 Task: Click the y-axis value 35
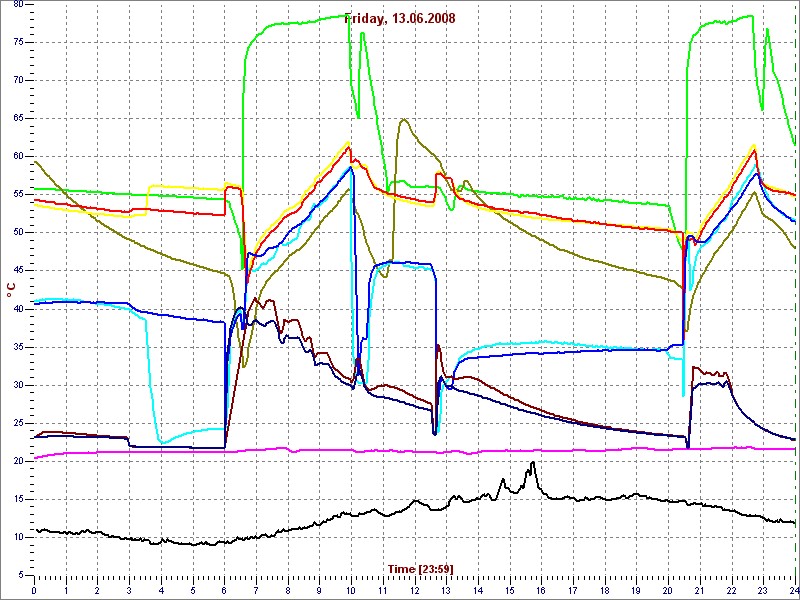pyautogui.click(x=18, y=347)
